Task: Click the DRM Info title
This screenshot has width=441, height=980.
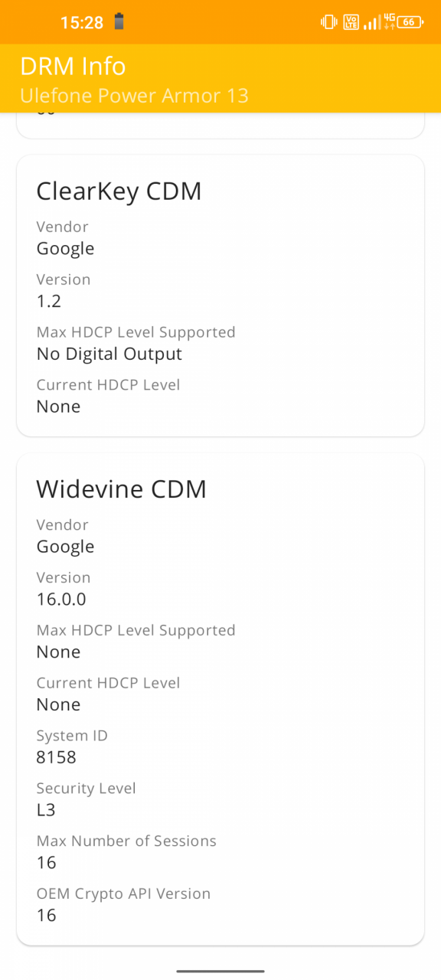Action: tap(73, 66)
